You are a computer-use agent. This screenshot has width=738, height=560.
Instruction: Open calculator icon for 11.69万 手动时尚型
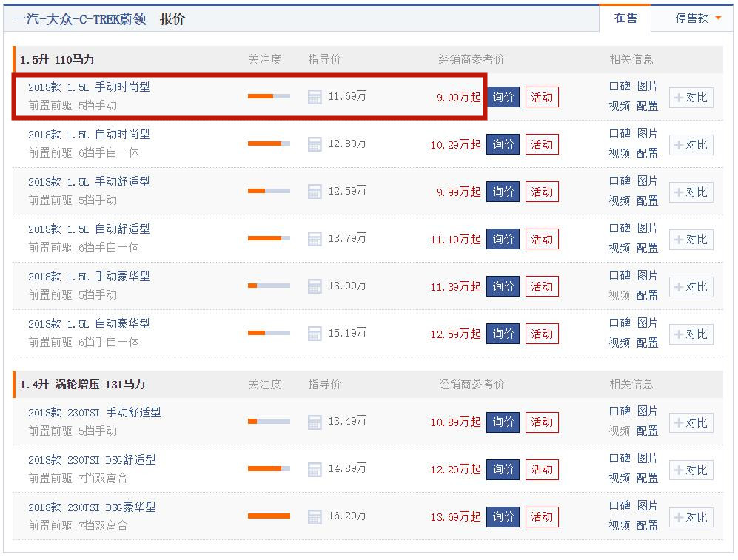(315, 97)
